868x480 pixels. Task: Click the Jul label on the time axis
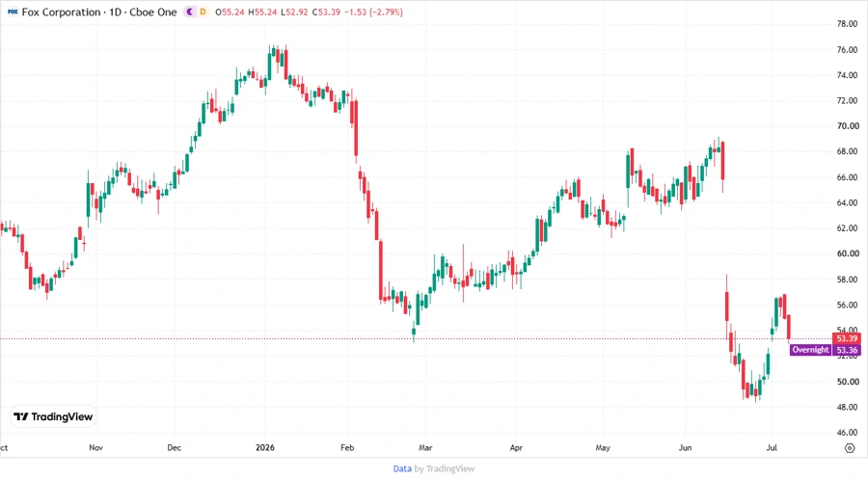(772, 448)
